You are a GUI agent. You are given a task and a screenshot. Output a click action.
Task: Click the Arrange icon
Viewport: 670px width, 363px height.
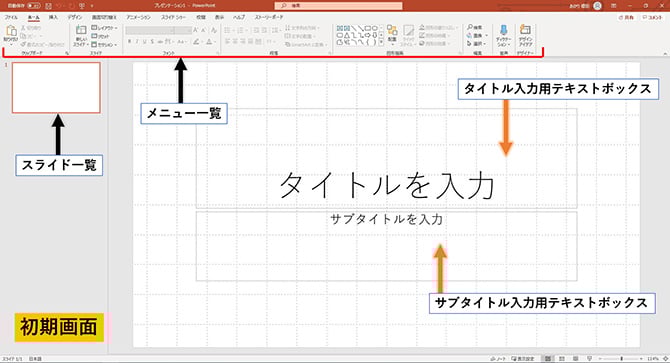point(392,30)
